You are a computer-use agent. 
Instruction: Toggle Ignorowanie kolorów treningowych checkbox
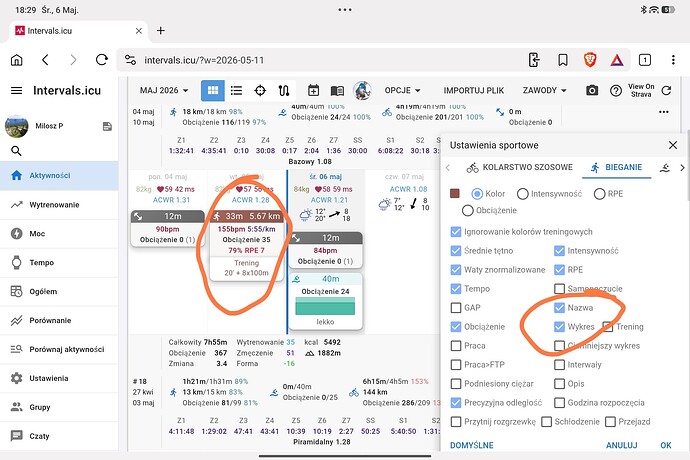456,232
